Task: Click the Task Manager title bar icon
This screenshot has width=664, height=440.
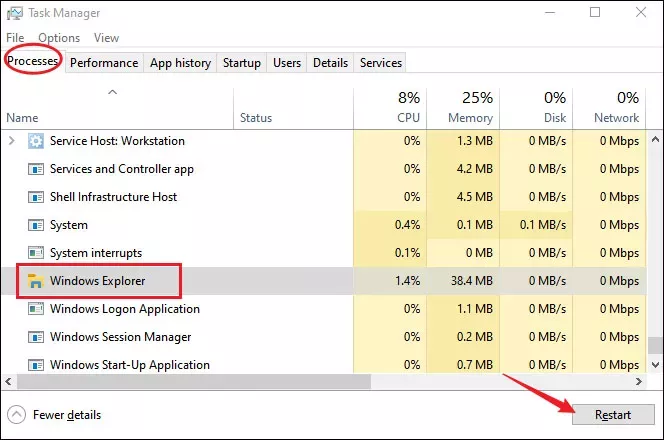Action: [x=15, y=13]
